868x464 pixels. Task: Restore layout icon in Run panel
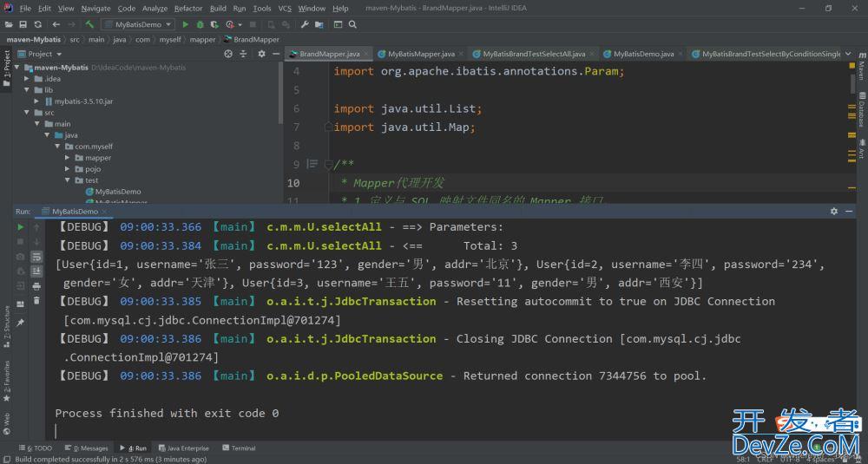tap(21, 304)
